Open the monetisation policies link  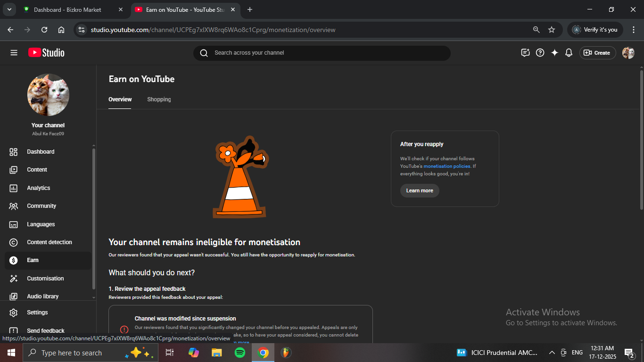pyautogui.click(x=446, y=166)
